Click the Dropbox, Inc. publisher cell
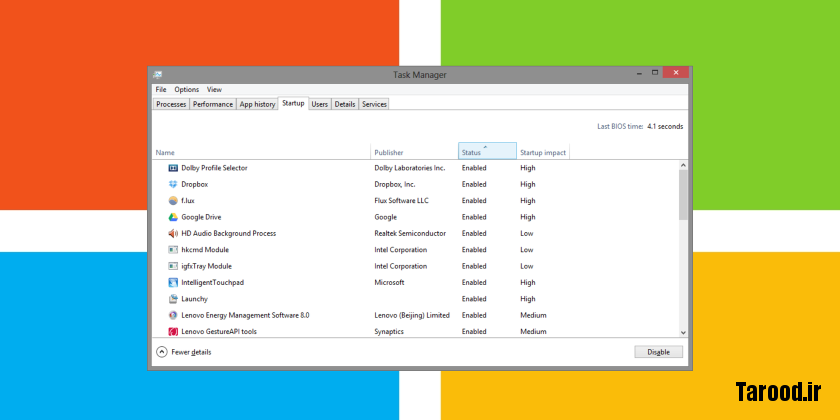The image size is (840, 420). (x=395, y=184)
